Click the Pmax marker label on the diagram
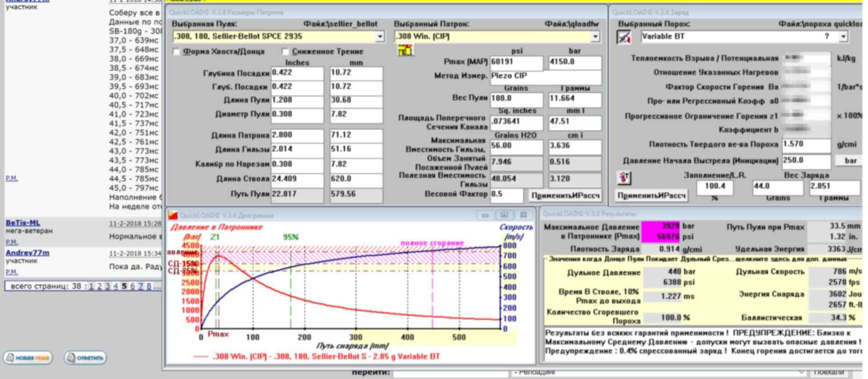Screen dimensions: 868x379 point(218,334)
